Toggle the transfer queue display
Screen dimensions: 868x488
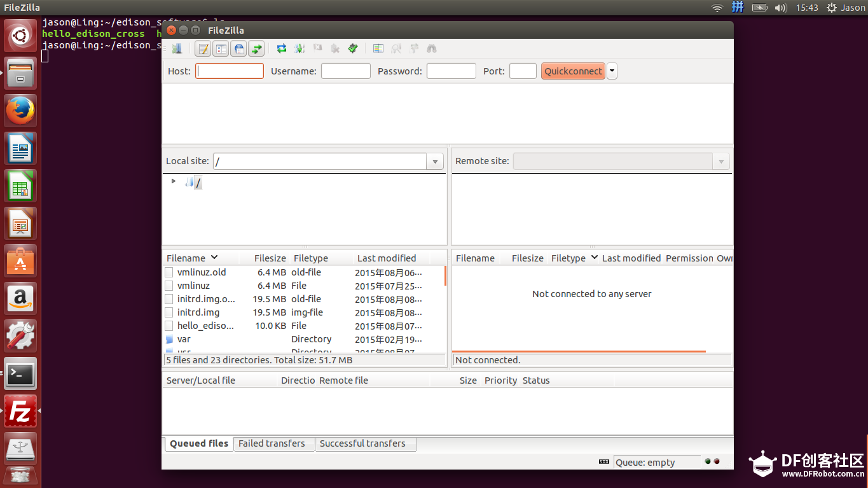[256, 48]
